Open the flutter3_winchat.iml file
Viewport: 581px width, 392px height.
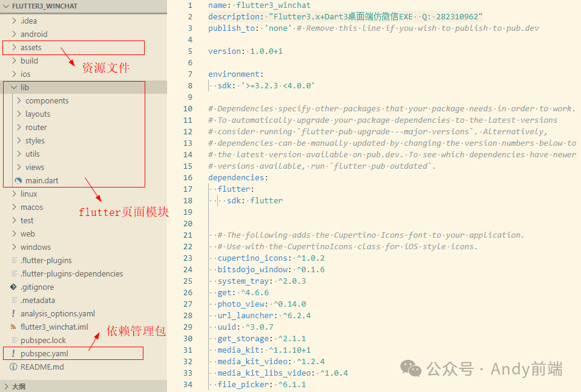click(x=54, y=327)
